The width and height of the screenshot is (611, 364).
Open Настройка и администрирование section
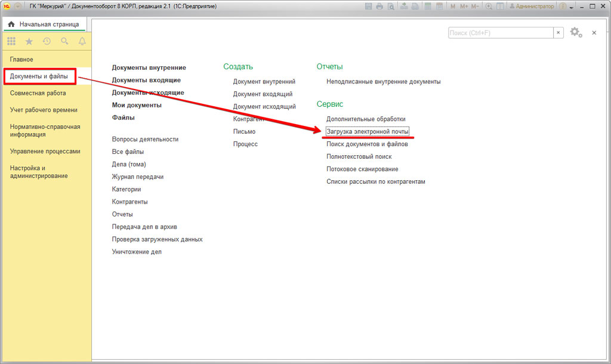click(x=39, y=172)
